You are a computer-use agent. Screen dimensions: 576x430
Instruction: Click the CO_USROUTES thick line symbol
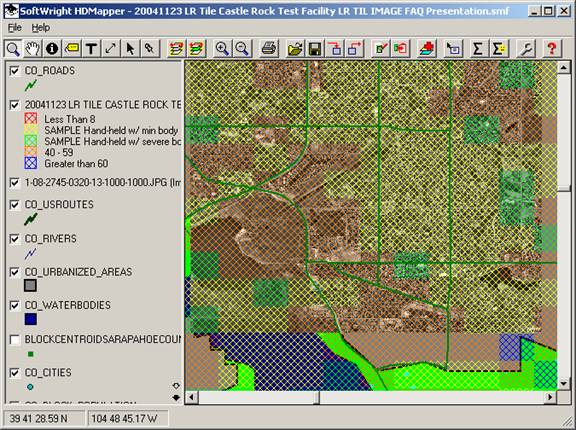tap(30, 219)
